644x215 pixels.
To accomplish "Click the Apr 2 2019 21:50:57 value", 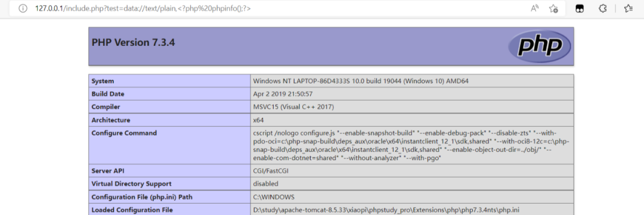I will tap(283, 94).
